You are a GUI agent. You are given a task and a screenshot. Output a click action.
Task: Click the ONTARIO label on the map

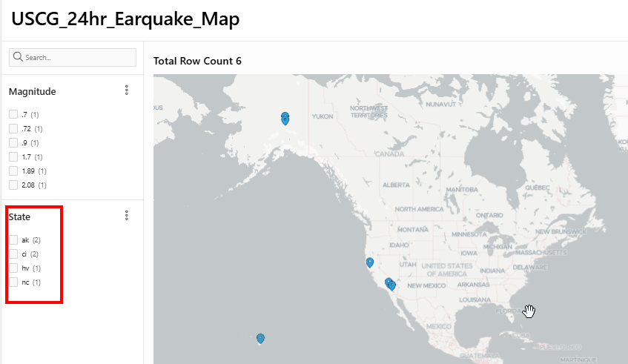click(489, 216)
